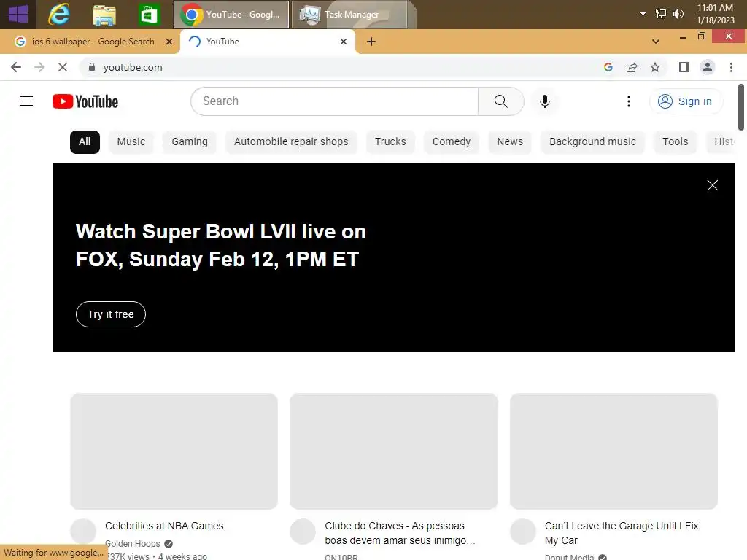Open Windows Start button
The height and width of the screenshot is (560, 747).
pos(18,15)
